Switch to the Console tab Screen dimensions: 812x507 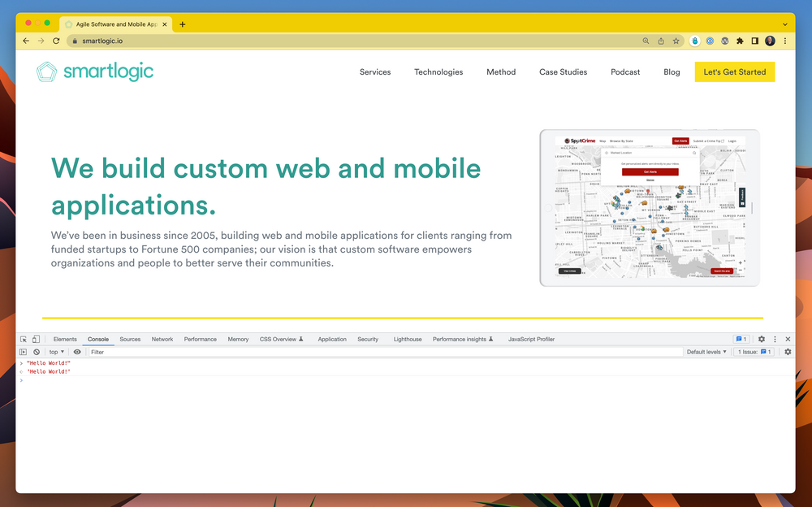[x=98, y=339]
